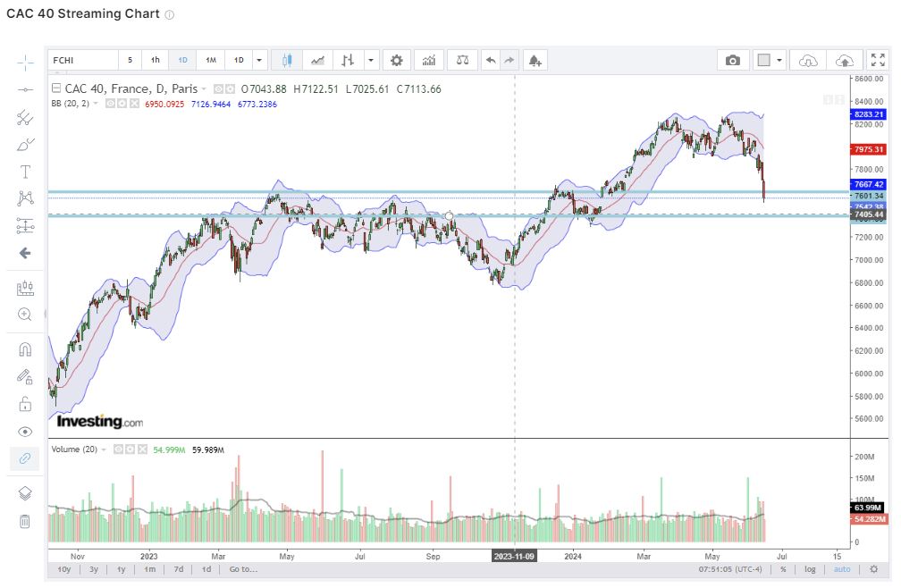Activate the zoom in magnifier tool
901x588 pixels.
(x=25, y=315)
